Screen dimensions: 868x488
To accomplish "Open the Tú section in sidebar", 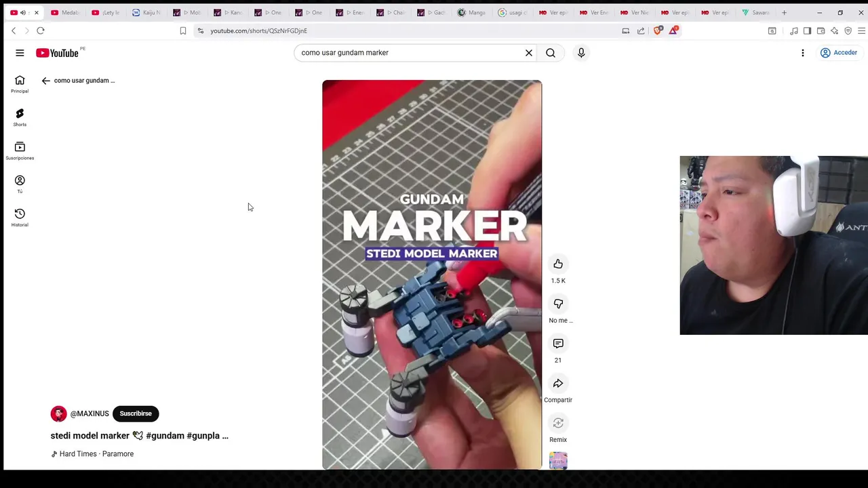I will tap(20, 184).
